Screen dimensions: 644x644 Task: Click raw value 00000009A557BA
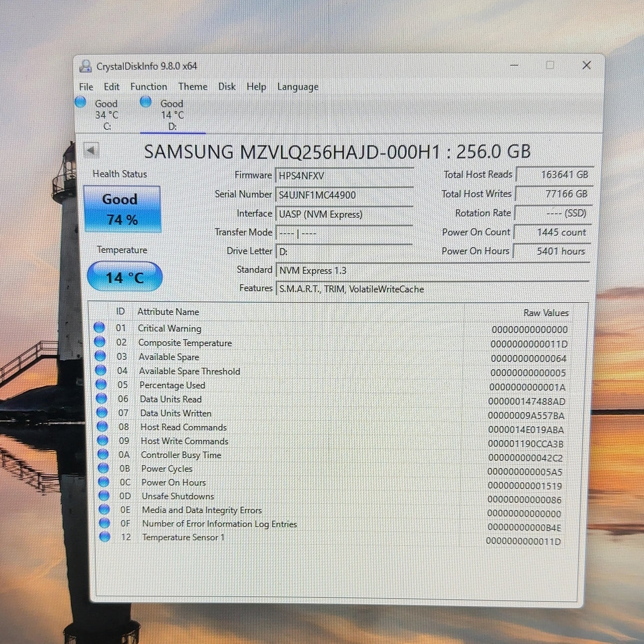(x=526, y=415)
